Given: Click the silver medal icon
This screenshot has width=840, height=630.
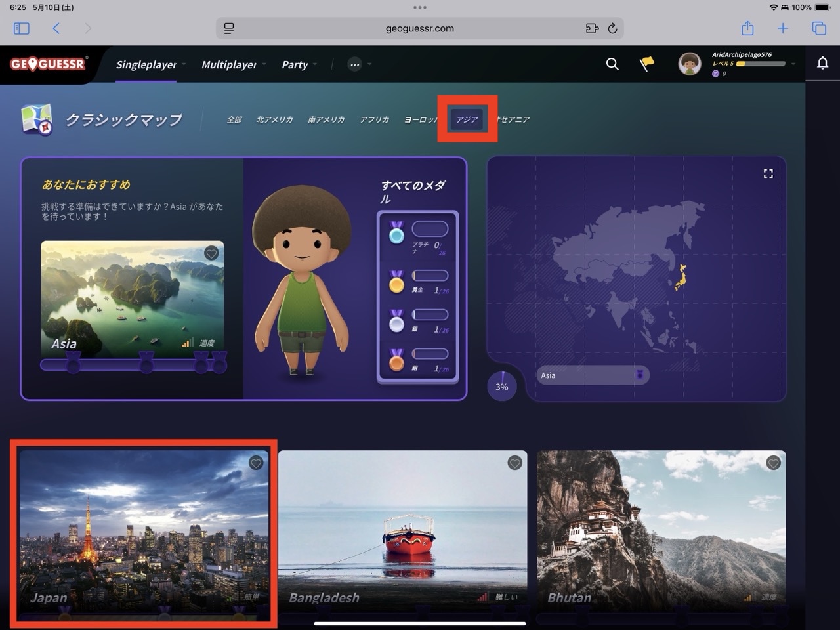Looking at the screenshot, I should [x=396, y=322].
